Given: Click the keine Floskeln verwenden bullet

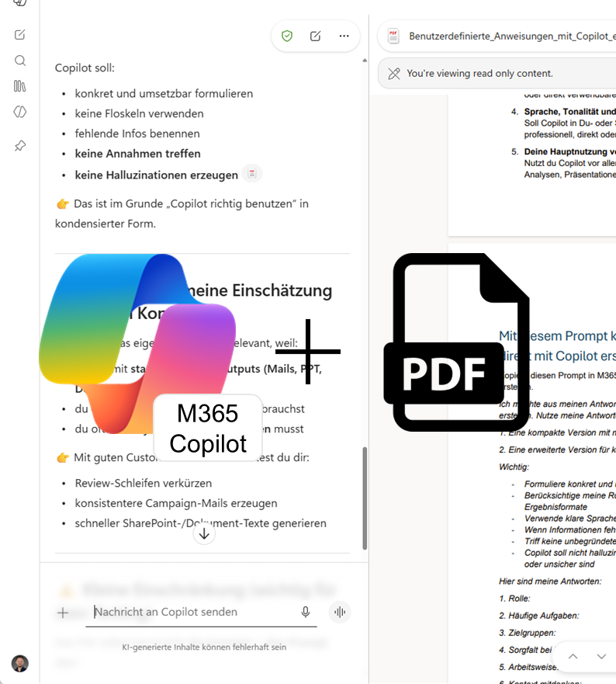Looking at the screenshot, I should (139, 114).
